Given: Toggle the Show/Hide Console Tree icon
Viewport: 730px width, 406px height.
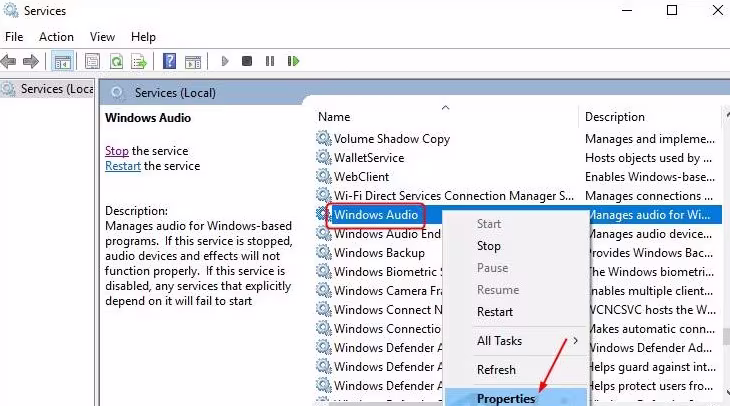Looking at the screenshot, I should (62, 61).
